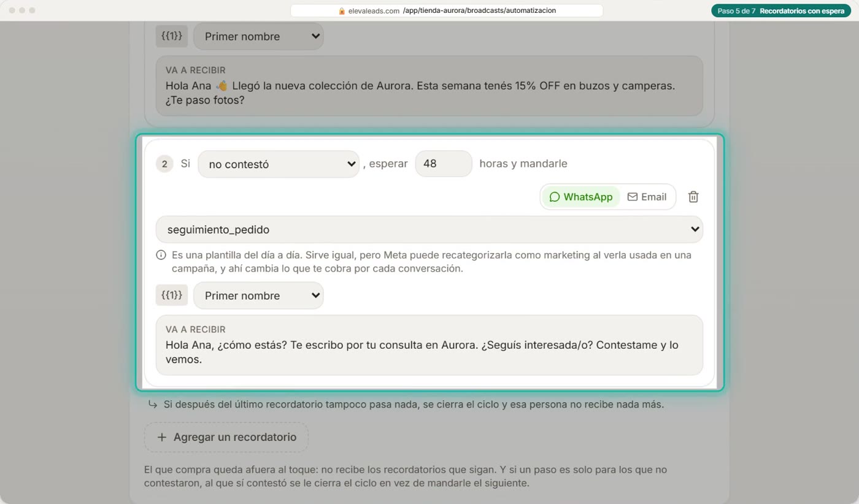Click the ', esperar' label
Viewport: 859px width, 504px height.
(x=385, y=164)
